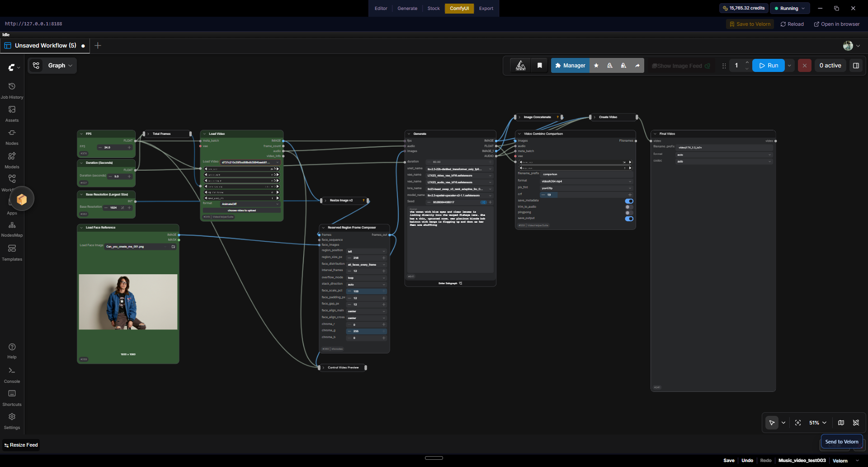Collapse the Load Face Reference node
868x467 pixels.
click(x=82, y=228)
